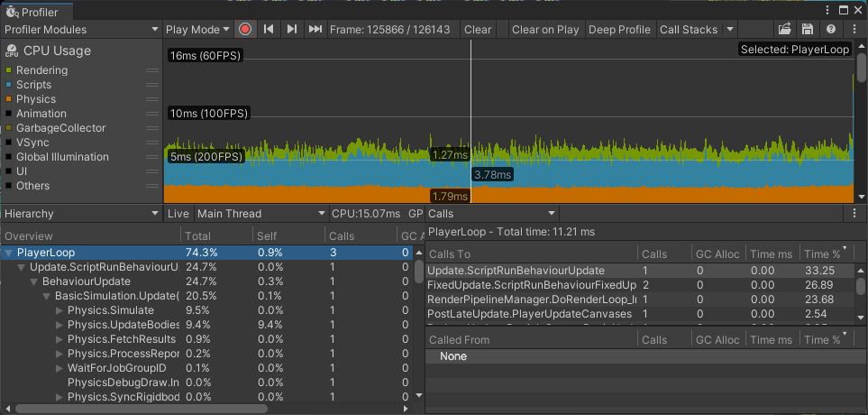Open Calls details dropdown
The width and height of the screenshot is (868, 415).
492,213
